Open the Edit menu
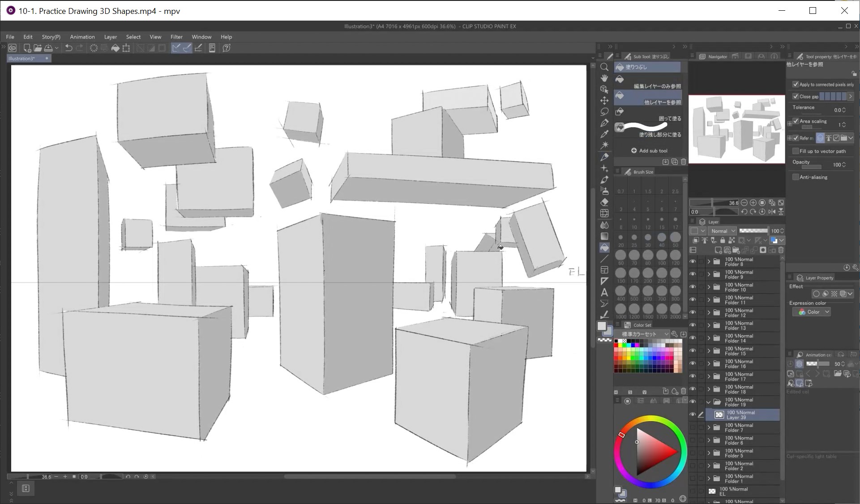860x504 pixels. [28, 37]
